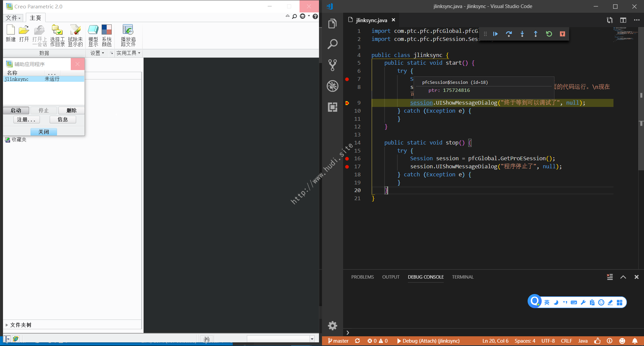Open VS Code Source Control icon
Viewport: 644px width, 346px height.
point(332,65)
